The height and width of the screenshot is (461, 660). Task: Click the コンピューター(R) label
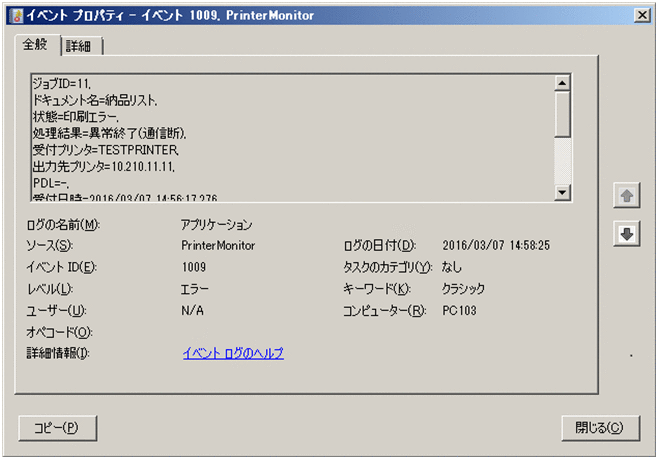[x=385, y=311]
